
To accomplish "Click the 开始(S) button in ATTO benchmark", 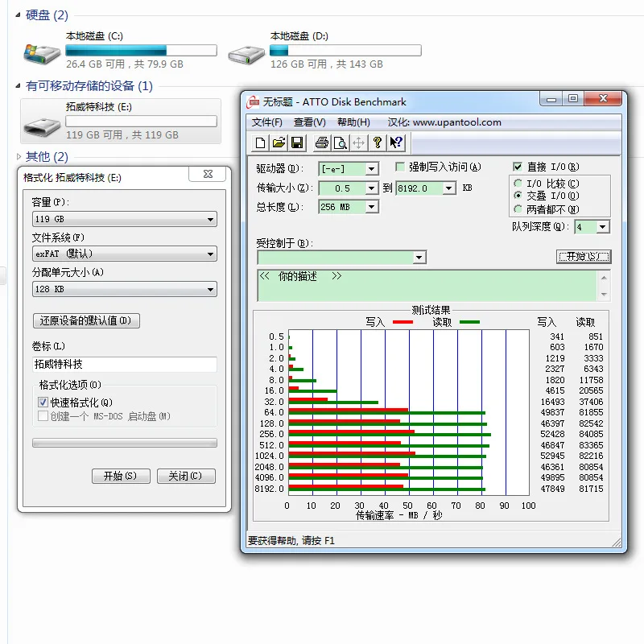I will point(584,257).
